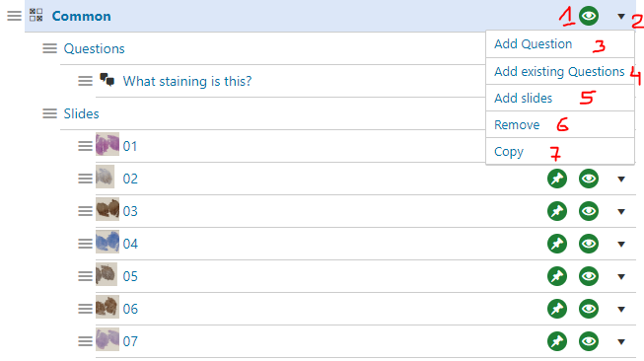
Task: Choose Add Question from the menu
Action: click(x=533, y=44)
